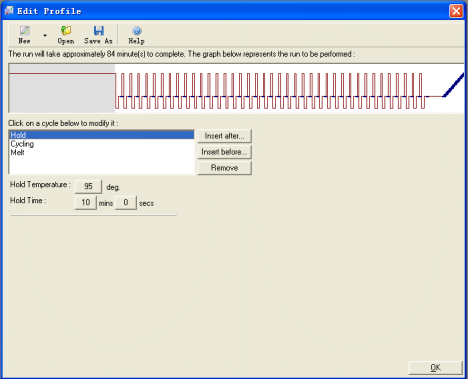Select the Cycling step in list
The width and height of the screenshot is (469, 379).
pos(101,144)
